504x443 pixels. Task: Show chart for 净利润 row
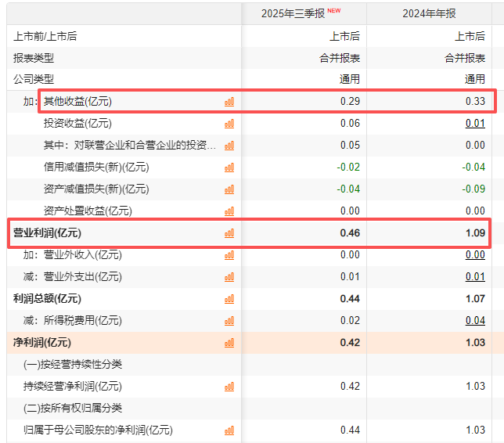[229, 343]
